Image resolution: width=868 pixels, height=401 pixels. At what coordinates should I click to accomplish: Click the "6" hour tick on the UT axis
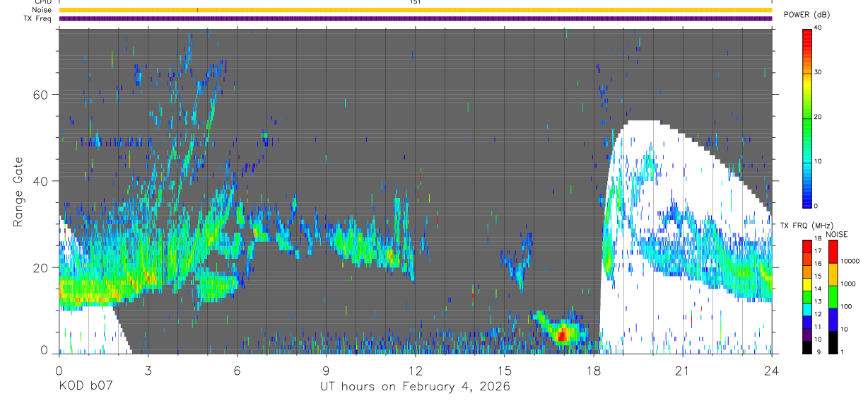click(237, 370)
